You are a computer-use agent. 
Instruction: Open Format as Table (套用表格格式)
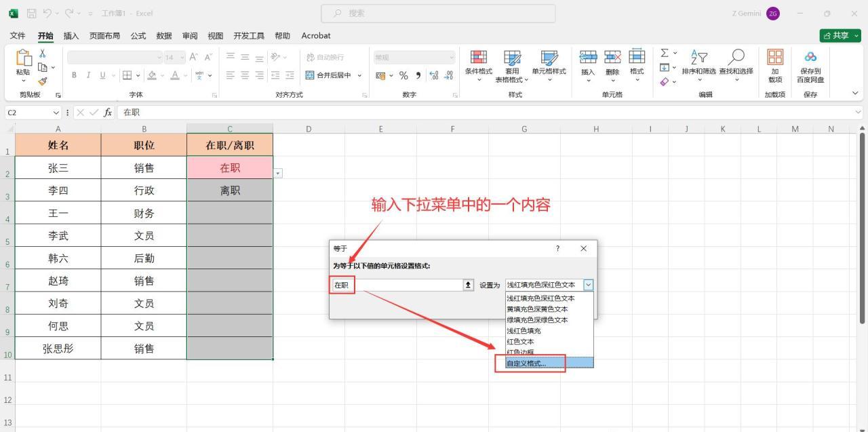pos(513,66)
